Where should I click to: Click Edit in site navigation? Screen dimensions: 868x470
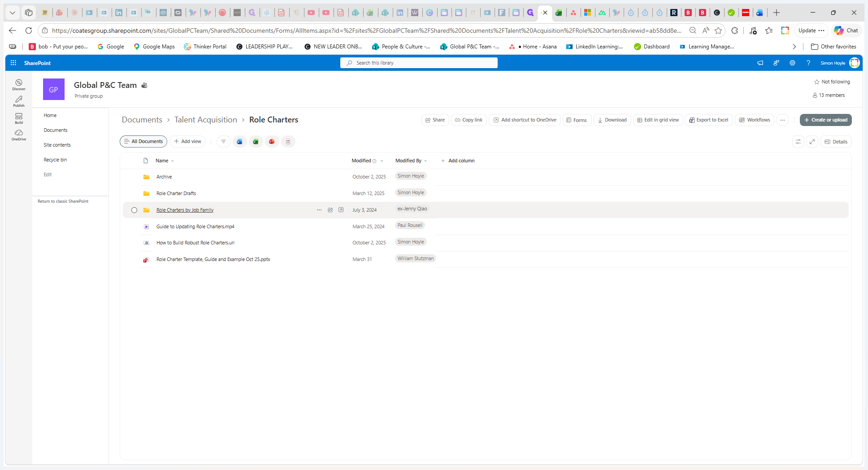[48, 174]
